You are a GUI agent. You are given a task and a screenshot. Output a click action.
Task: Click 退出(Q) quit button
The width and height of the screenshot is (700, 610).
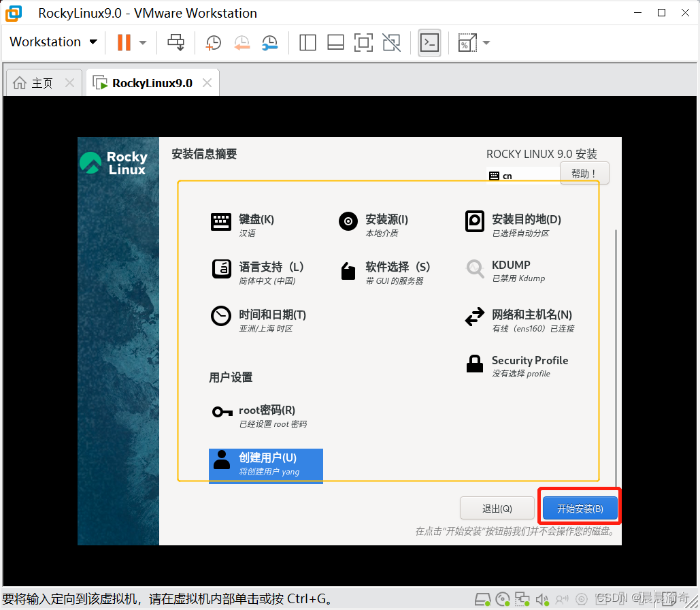497,509
